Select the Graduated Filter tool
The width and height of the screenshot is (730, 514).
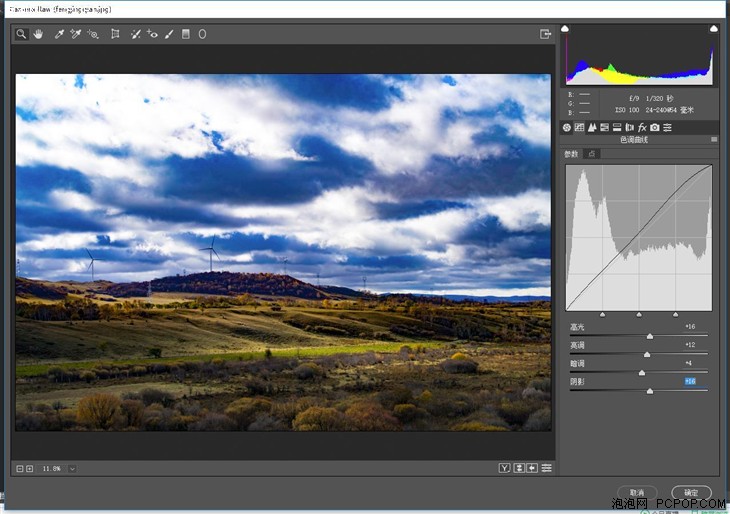tap(186, 34)
